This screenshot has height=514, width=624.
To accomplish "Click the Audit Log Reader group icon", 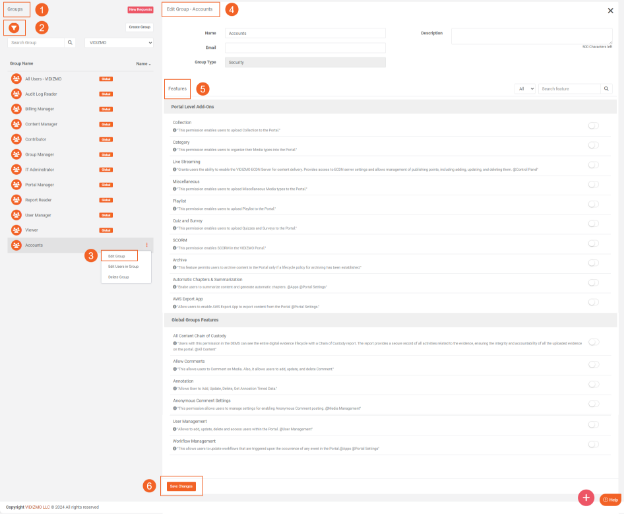I will [16, 94].
